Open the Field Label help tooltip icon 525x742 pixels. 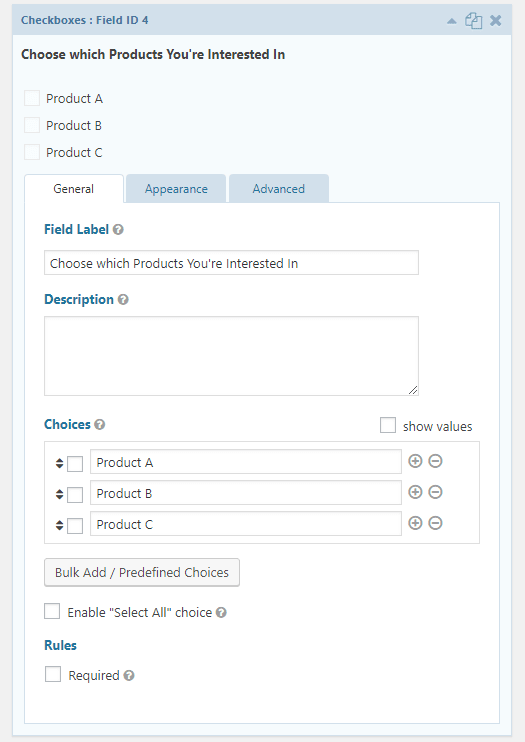[118, 230]
